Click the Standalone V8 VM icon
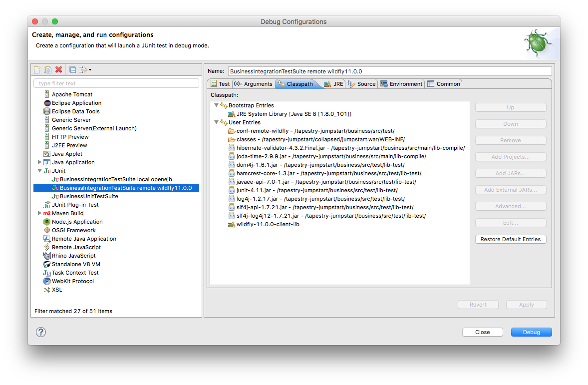The height and width of the screenshot is (385, 588). [47, 264]
